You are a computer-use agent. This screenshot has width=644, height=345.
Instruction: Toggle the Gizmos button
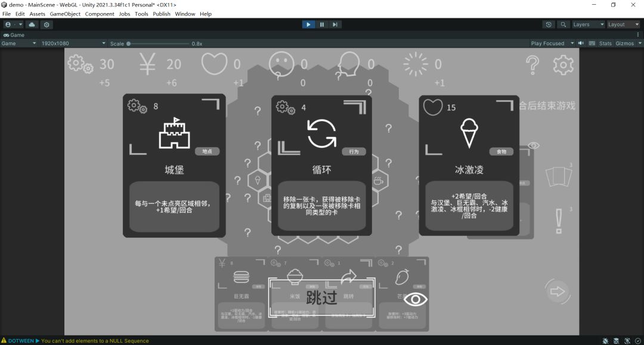click(624, 43)
